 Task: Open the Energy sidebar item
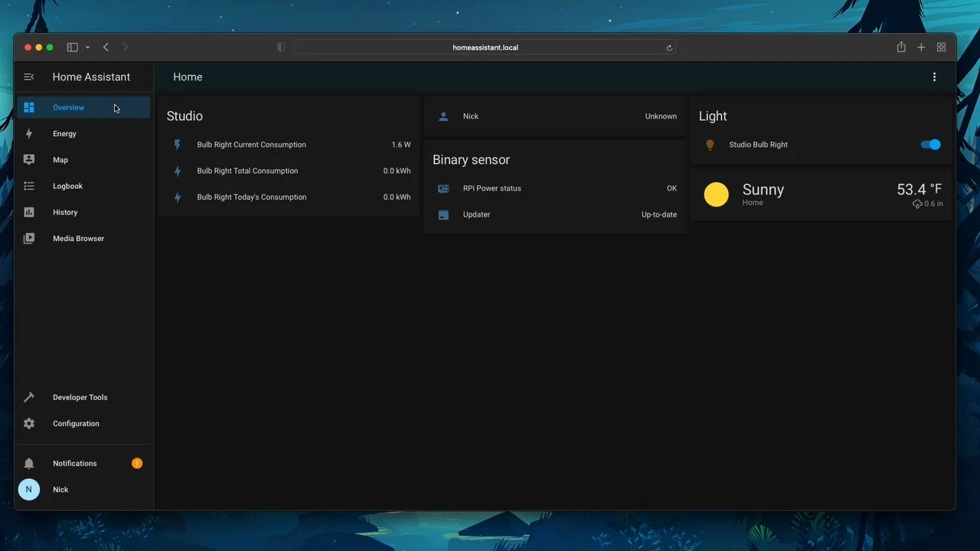(84, 134)
